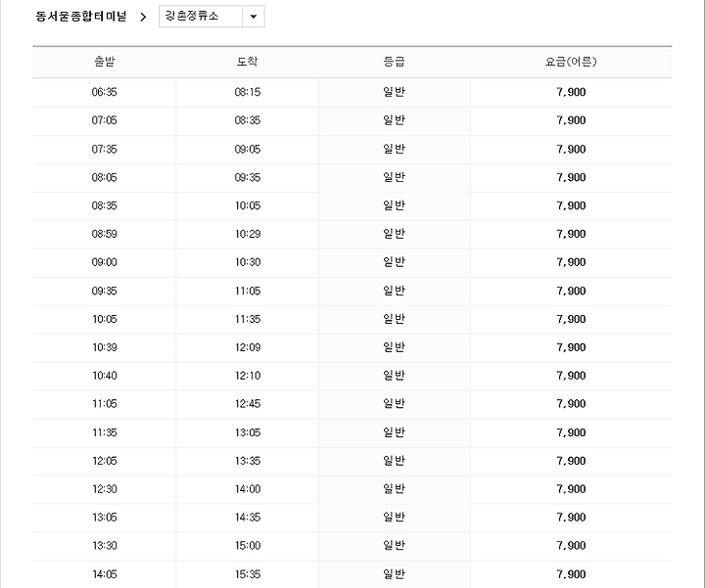Select the 08:15 arrival time
The height and width of the screenshot is (588, 705).
coord(248,92)
